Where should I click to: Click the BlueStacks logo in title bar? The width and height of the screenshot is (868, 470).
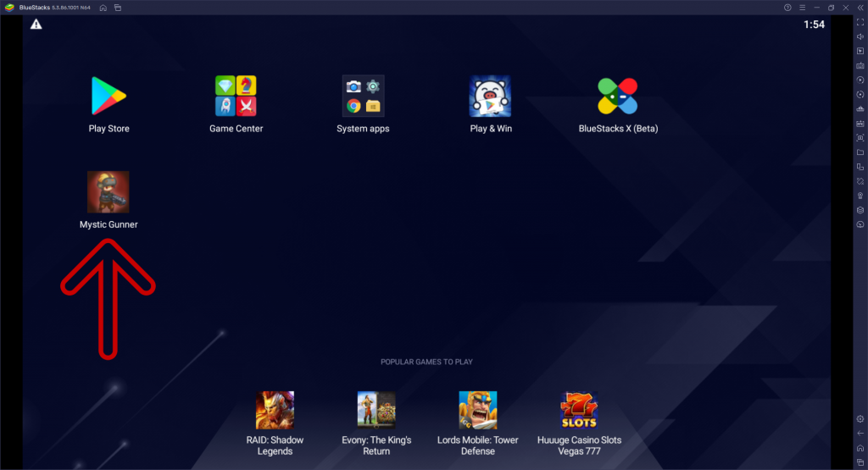tap(9, 8)
